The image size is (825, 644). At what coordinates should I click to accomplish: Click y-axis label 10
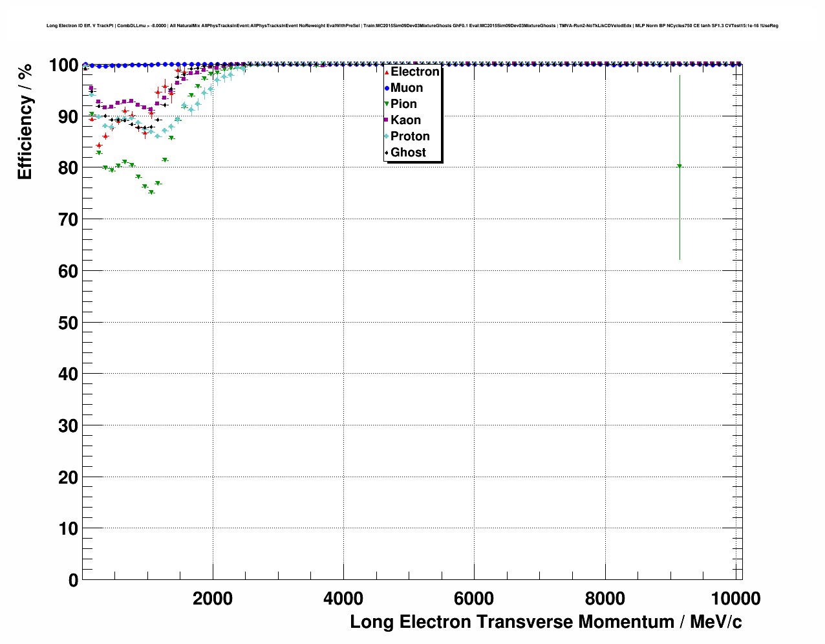click(69, 529)
